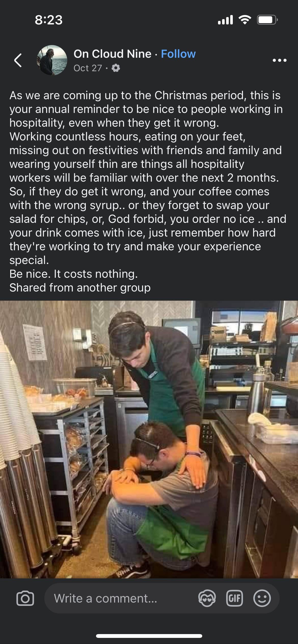This screenshot has width=298, height=644.
Task: Go back using the left chevron arrow
Action: click(18, 60)
